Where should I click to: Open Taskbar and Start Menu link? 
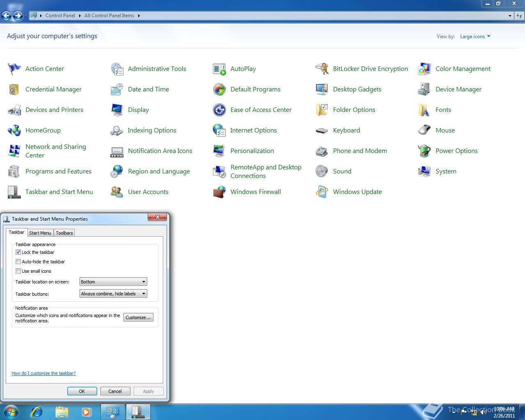59,192
